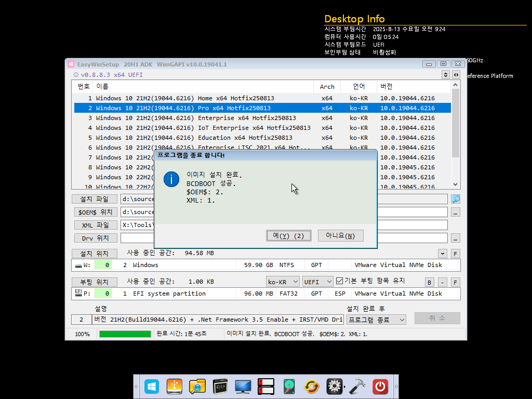Select the EFI system partition row
This screenshot has height=399, width=532.
[265, 294]
